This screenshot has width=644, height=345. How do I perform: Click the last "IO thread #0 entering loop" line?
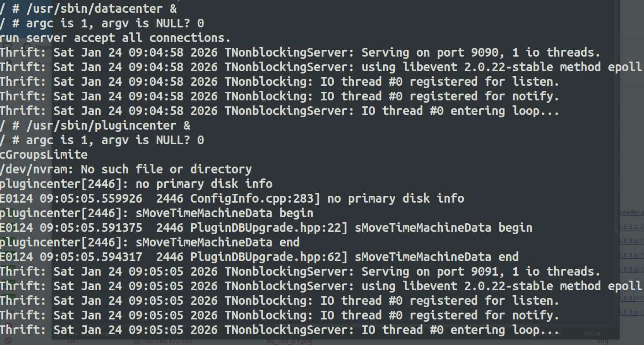click(279, 329)
